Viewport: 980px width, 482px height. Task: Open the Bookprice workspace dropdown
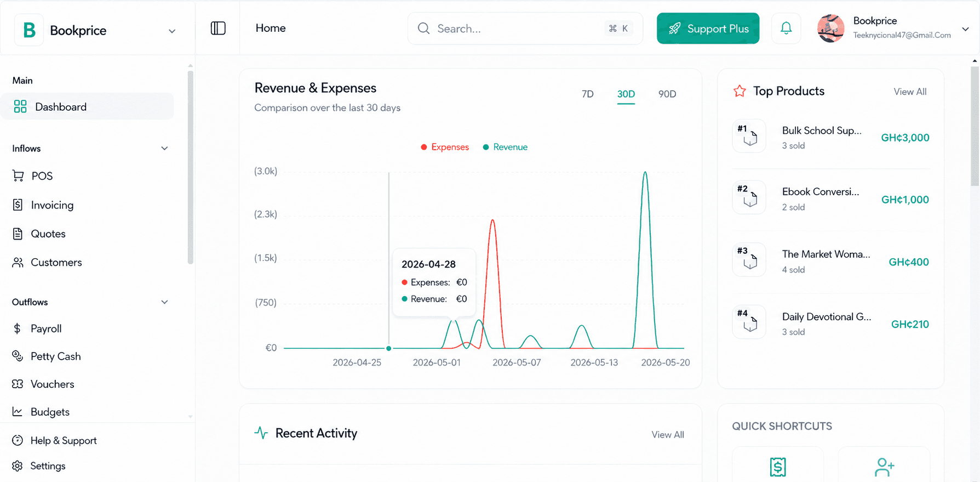point(172,31)
